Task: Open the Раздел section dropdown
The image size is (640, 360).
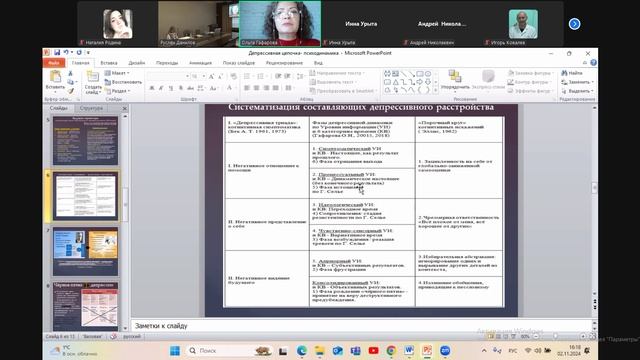Action: click(x=118, y=91)
